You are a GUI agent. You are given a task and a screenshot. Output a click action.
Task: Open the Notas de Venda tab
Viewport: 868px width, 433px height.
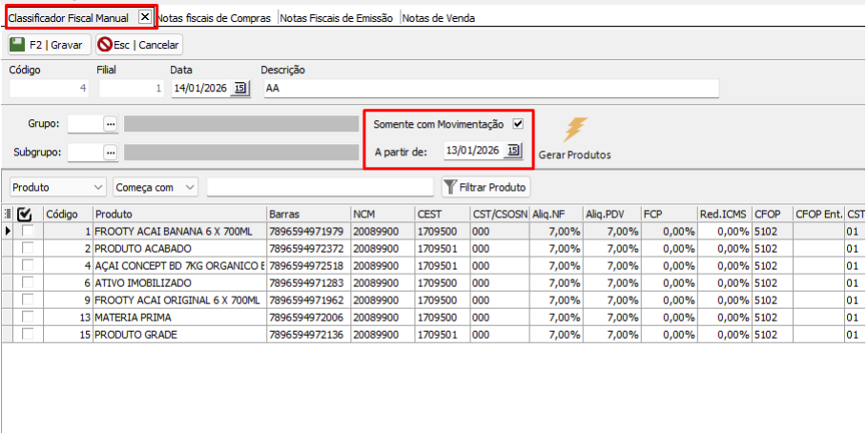pyautogui.click(x=439, y=18)
